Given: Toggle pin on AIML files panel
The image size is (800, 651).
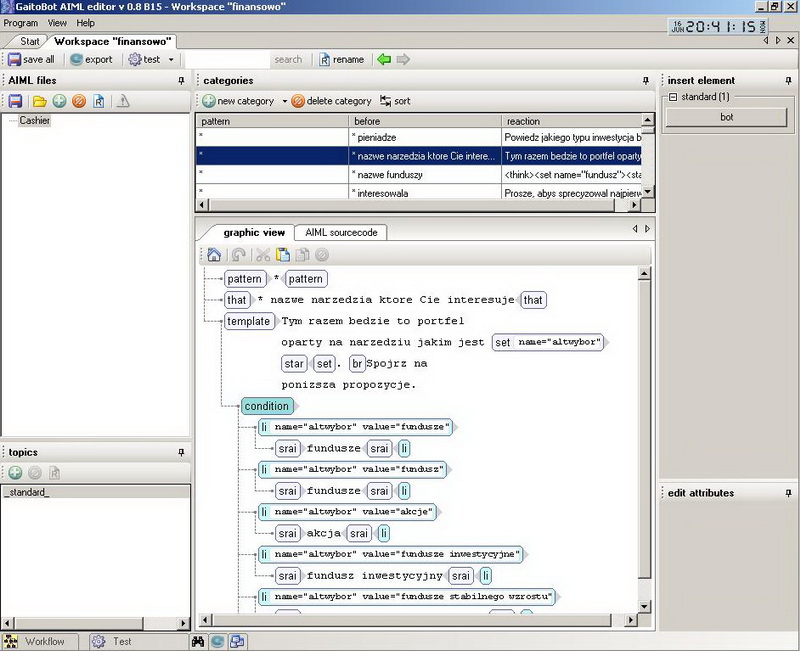Looking at the screenshot, I should pyautogui.click(x=181, y=81).
